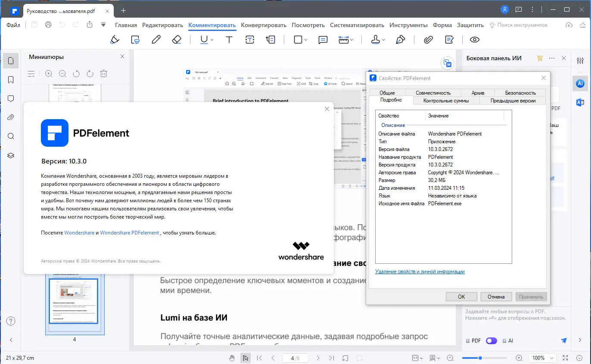Select the typewriter text comment tool
This screenshot has width=591, height=364.
click(229, 40)
